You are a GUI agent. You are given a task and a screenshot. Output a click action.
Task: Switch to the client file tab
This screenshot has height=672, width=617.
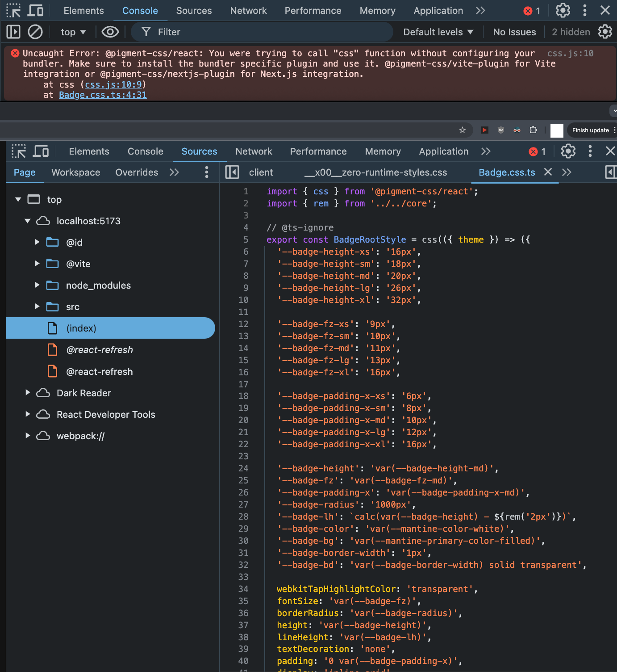tap(261, 172)
